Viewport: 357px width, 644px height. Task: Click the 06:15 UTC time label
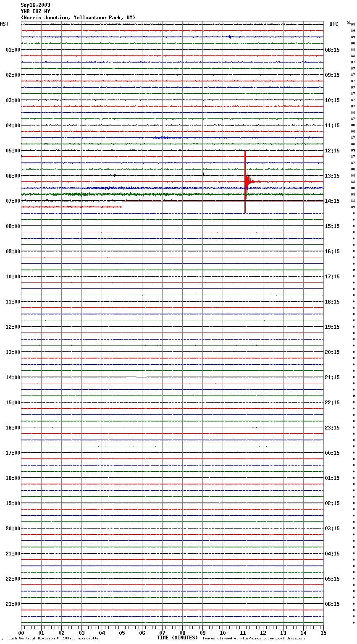[332, 604]
